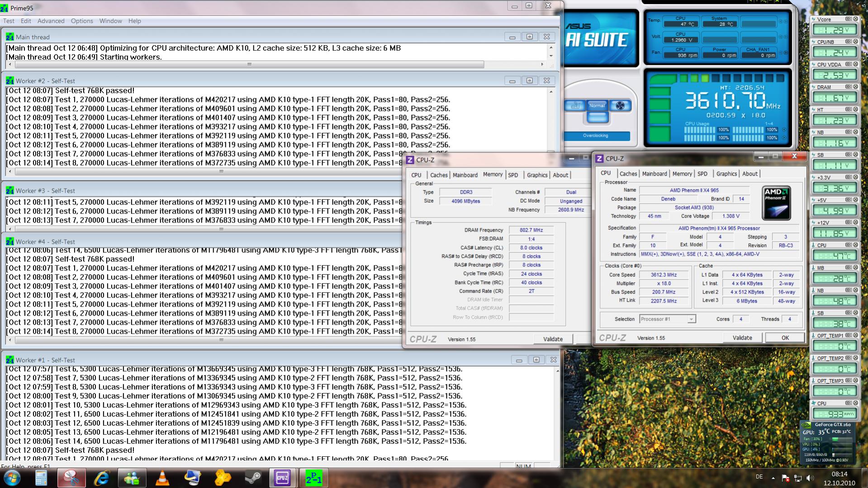868x488 pixels.
Task: Click OK in the front CPU-Z window
Action: pos(785,338)
